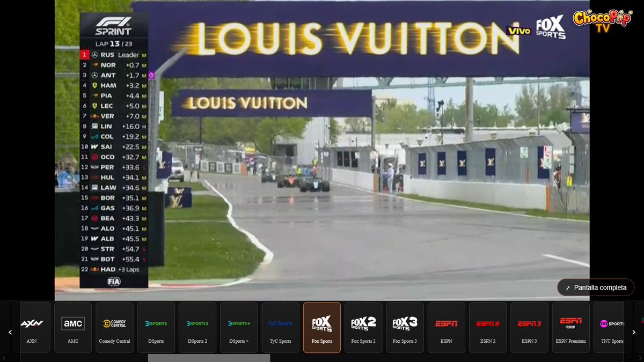
Task: Click the ANT +1.7 standings row
Action: (x=114, y=75)
